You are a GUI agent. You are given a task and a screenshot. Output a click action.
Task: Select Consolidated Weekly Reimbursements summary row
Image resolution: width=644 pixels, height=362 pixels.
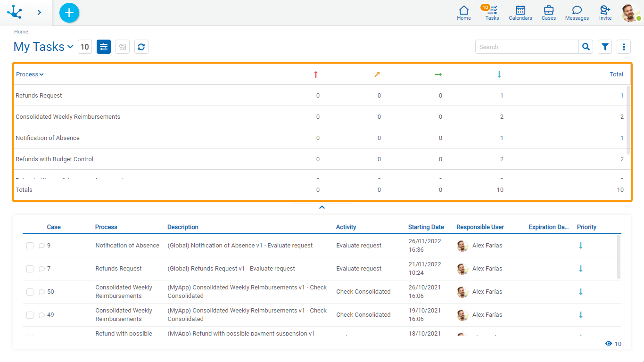pyautogui.click(x=320, y=116)
